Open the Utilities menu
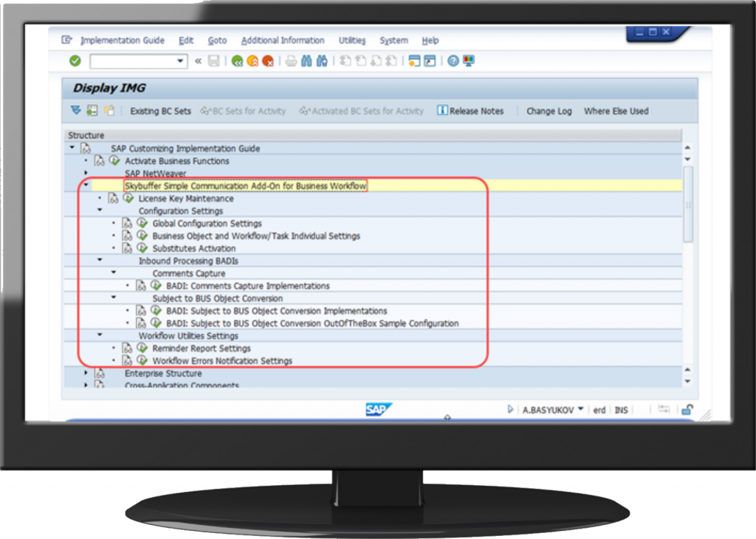The width and height of the screenshot is (756, 539). click(352, 41)
